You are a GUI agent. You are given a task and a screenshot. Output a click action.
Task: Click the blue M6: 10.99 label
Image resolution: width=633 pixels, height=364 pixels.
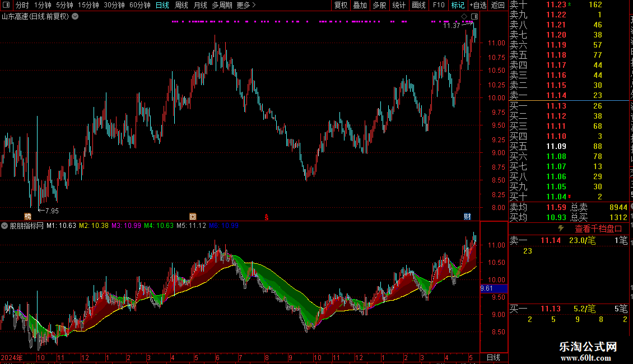224,226
